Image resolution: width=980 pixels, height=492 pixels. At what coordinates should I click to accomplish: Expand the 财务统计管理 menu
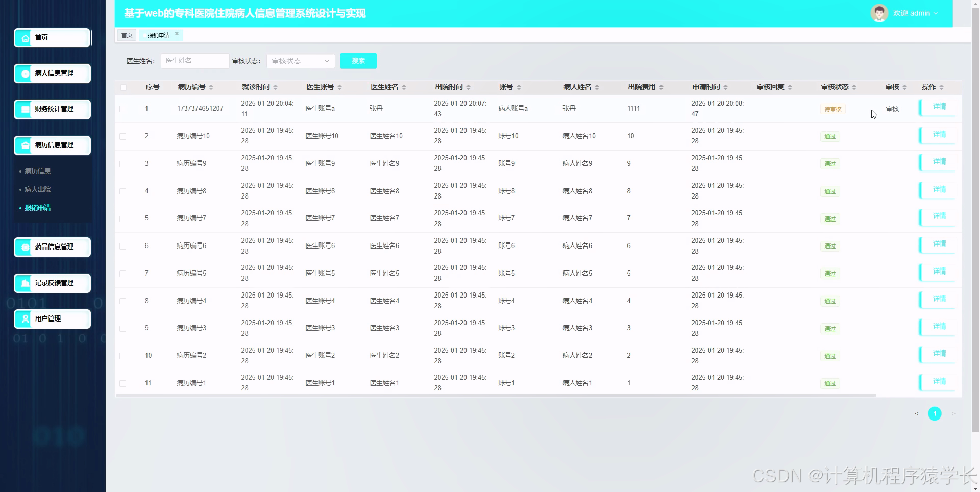52,109
